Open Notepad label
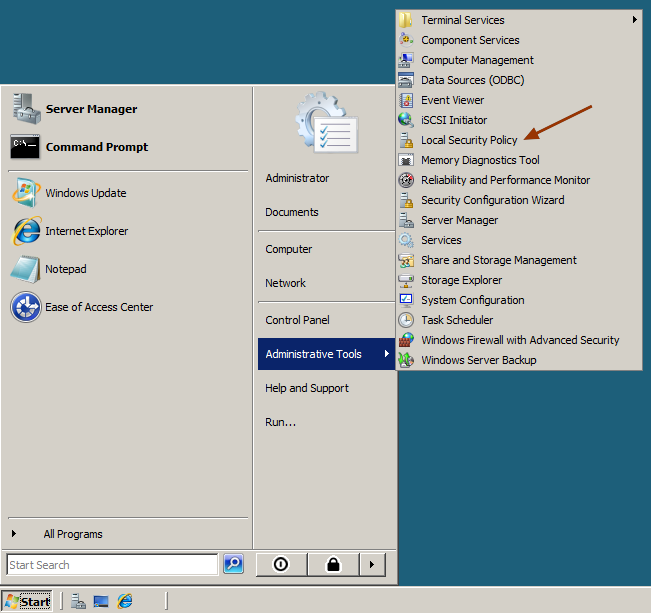 (66, 269)
